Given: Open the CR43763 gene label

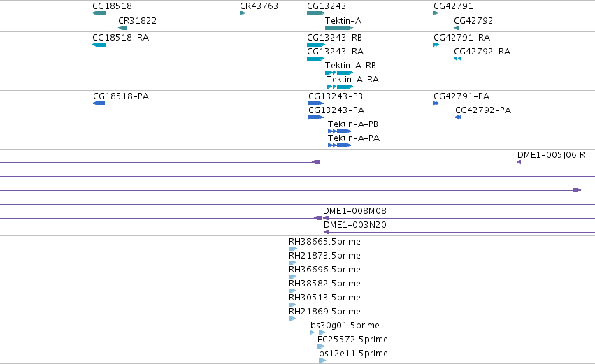Looking at the screenshot, I should (259, 6).
